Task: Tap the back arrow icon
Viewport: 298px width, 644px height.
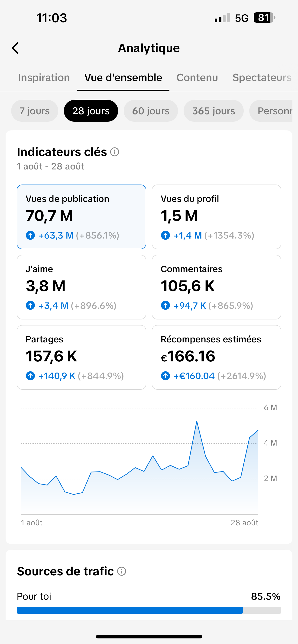Action: coord(16,48)
